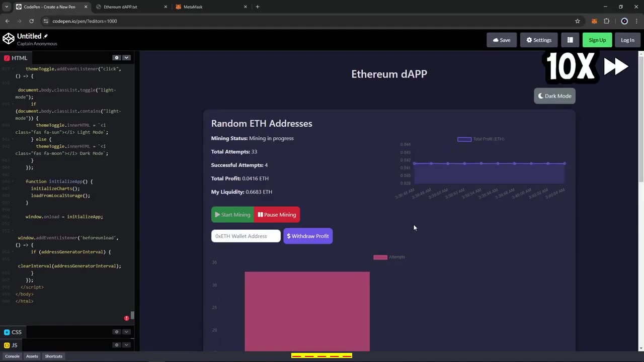The height and width of the screenshot is (362, 644).
Task: Click the address bar URL
Action: (x=85, y=21)
